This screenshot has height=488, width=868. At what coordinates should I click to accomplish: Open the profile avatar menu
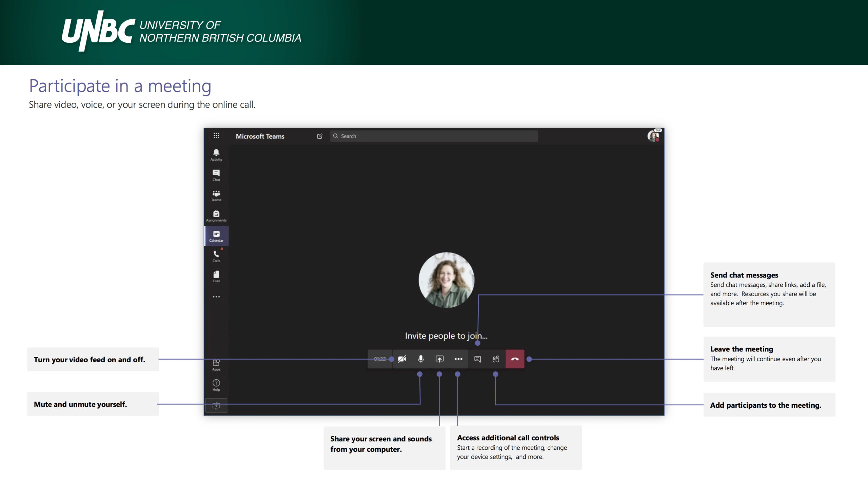coord(653,136)
